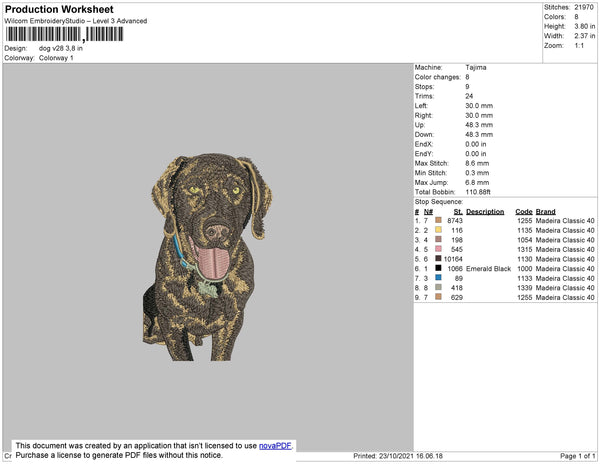Click the gray-green swatch in stop 8
This screenshot has height=464, width=600.
[x=439, y=287]
